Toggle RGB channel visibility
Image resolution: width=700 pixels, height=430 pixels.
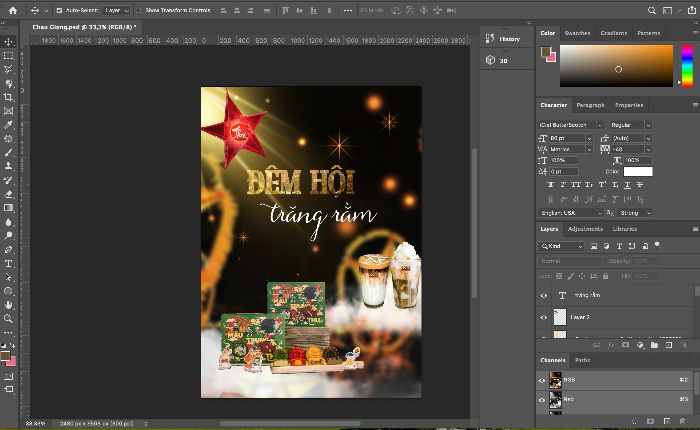(x=542, y=380)
